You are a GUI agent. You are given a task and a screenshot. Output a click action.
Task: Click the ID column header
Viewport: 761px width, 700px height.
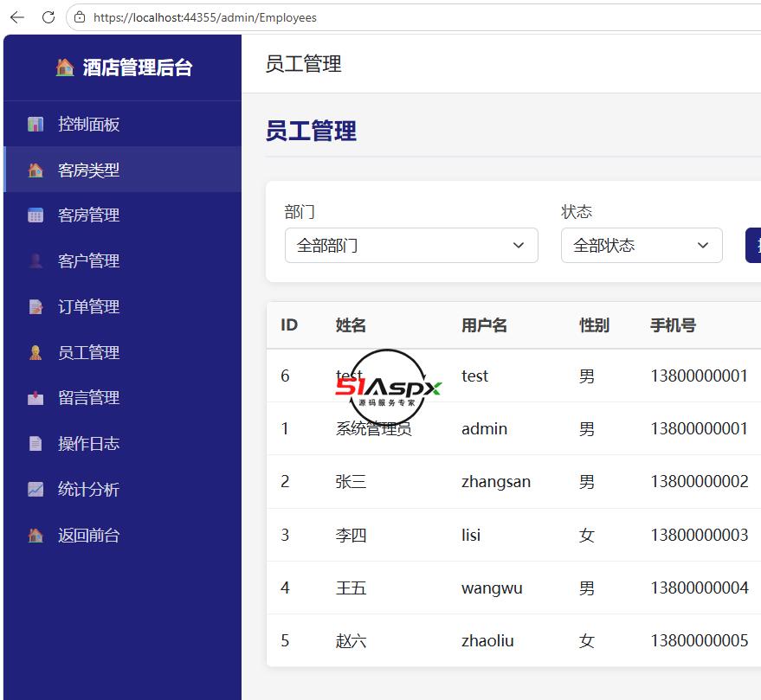(x=289, y=325)
